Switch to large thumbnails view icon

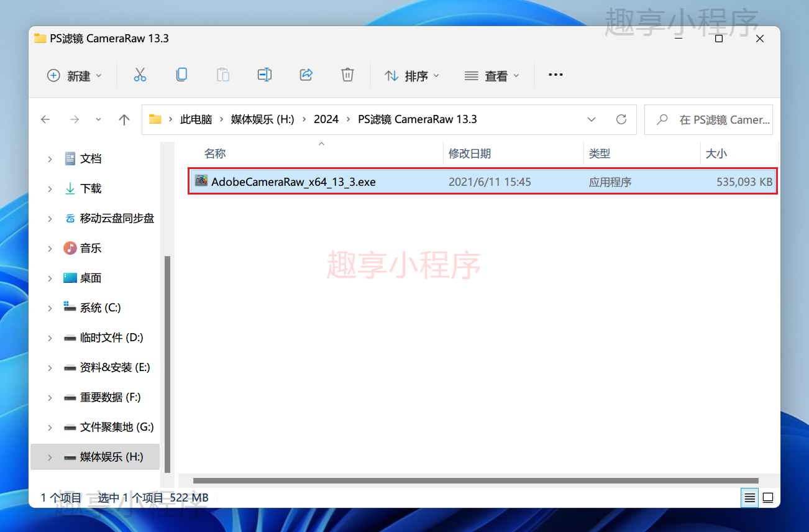click(x=768, y=498)
